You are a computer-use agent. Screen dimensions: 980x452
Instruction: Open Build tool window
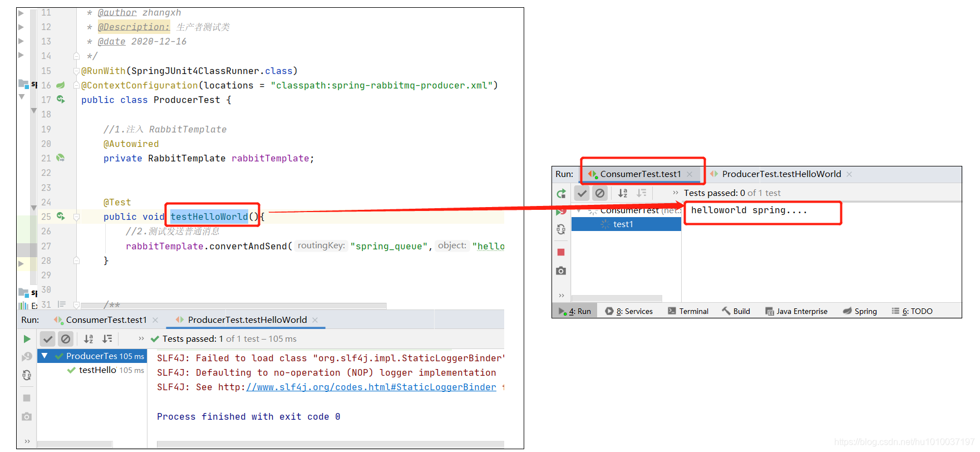pyautogui.click(x=736, y=311)
